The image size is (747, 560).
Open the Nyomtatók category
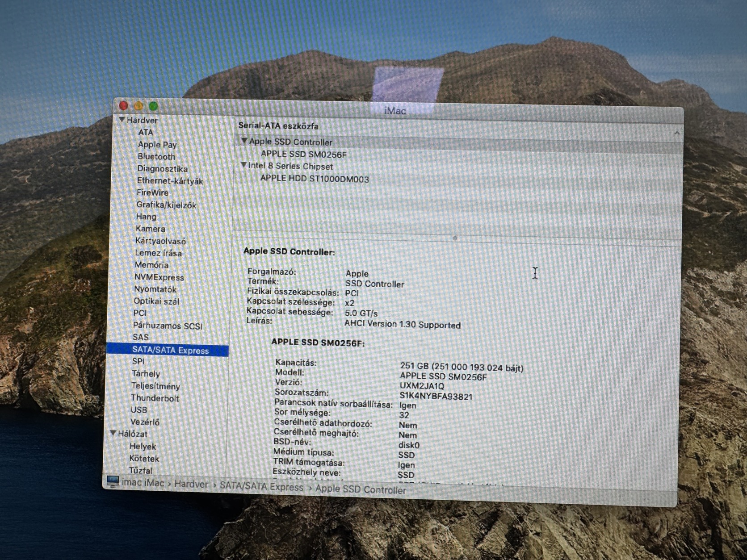(x=155, y=289)
